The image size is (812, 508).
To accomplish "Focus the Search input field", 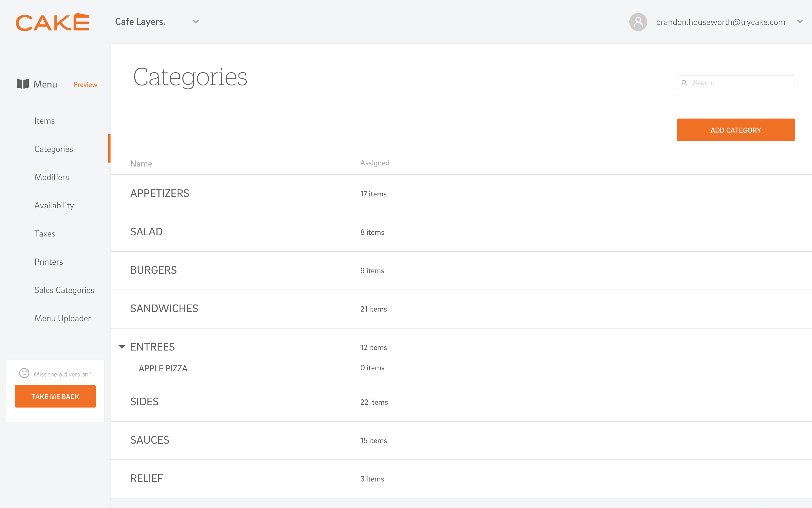I will click(x=736, y=83).
